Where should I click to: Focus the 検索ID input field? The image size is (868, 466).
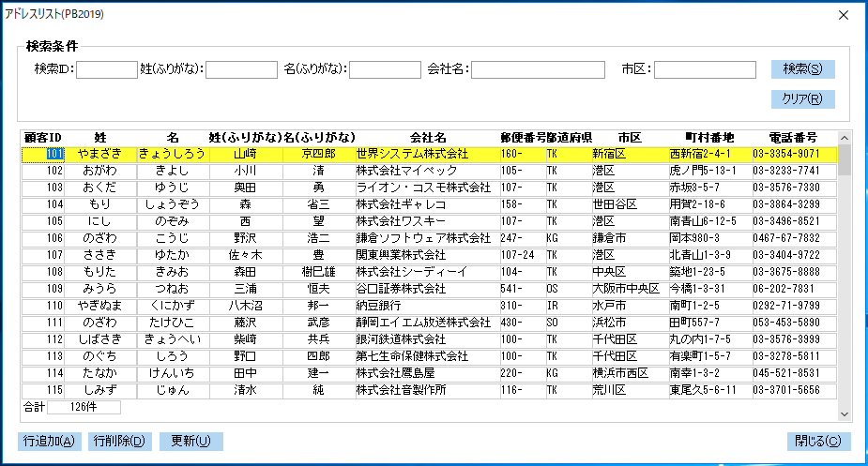pos(107,69)
